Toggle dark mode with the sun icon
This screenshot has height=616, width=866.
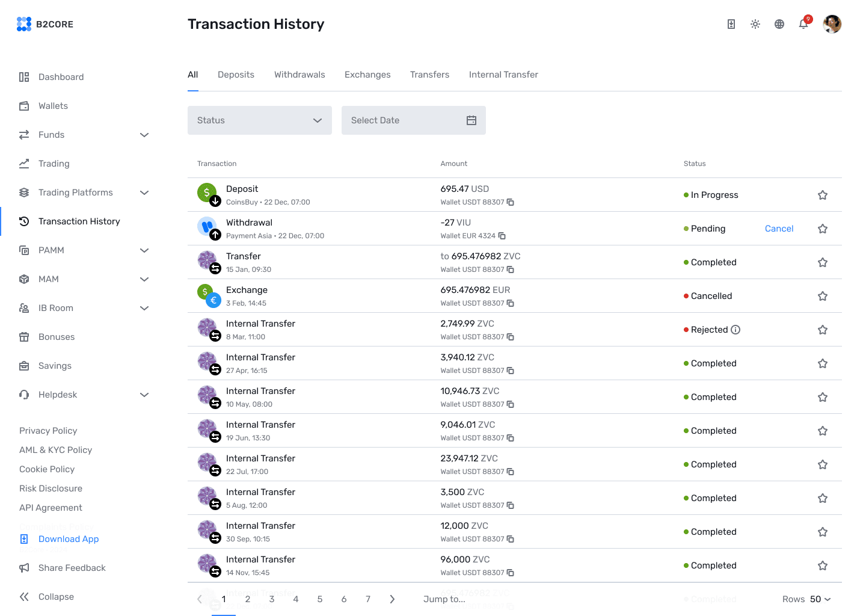point(755,24)
